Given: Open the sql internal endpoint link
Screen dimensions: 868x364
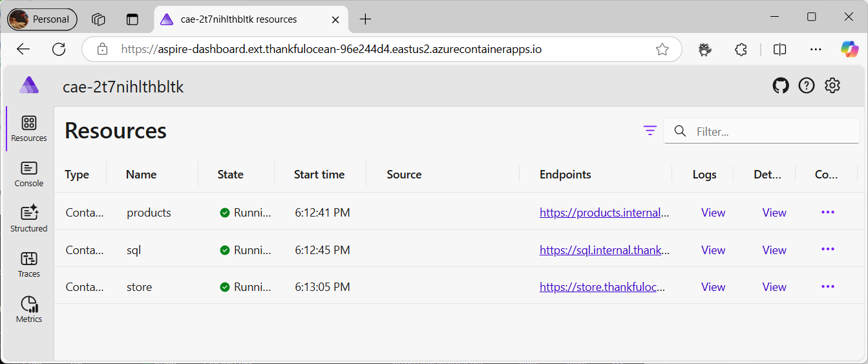Looking at the screenshot, I should click(x=604, y=250).
